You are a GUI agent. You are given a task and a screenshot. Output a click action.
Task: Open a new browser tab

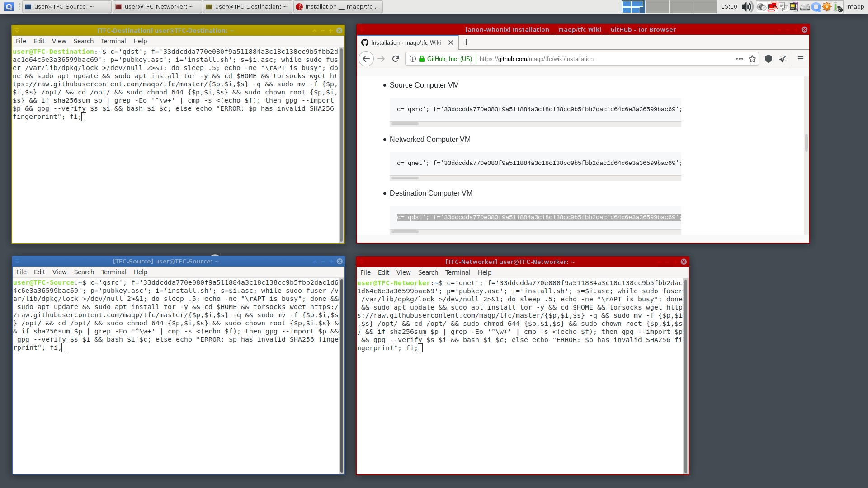pos(466,42)
